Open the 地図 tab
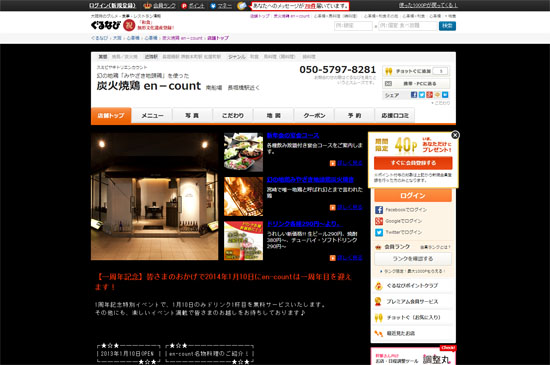Screen dimensions: 550x365 click(274, 115)
